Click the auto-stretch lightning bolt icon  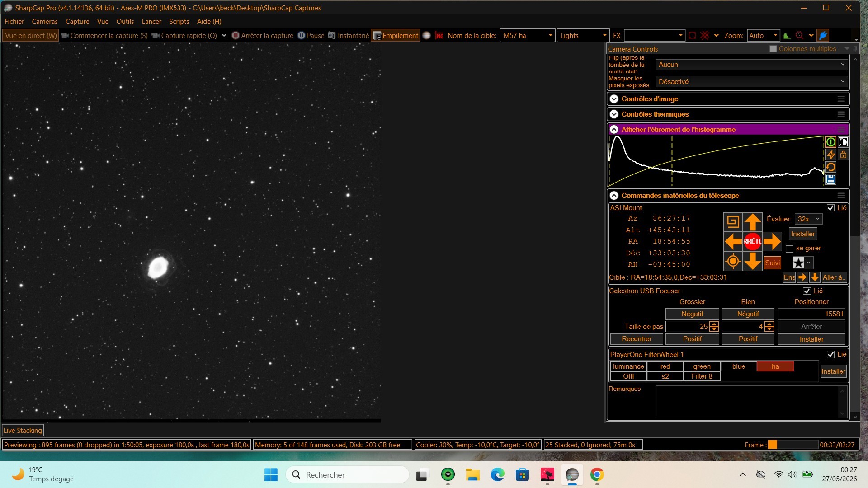coord(830,155)
